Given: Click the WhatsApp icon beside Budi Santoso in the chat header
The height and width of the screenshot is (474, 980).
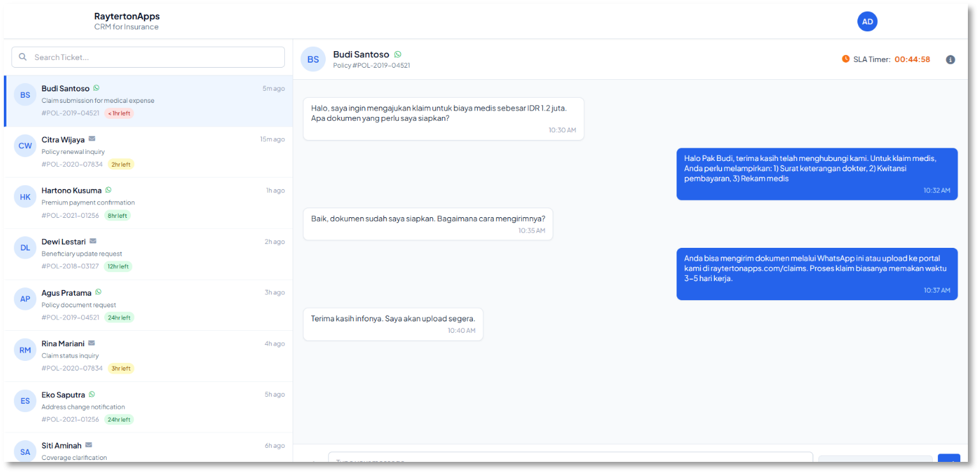Looking at the screenshot, I should pyautogui.click(x=397, y=54).
